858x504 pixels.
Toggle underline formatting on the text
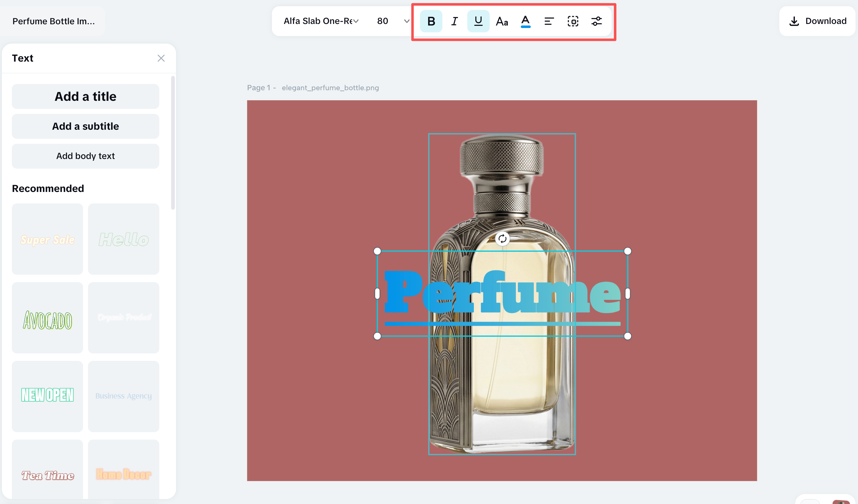(478, 21)
